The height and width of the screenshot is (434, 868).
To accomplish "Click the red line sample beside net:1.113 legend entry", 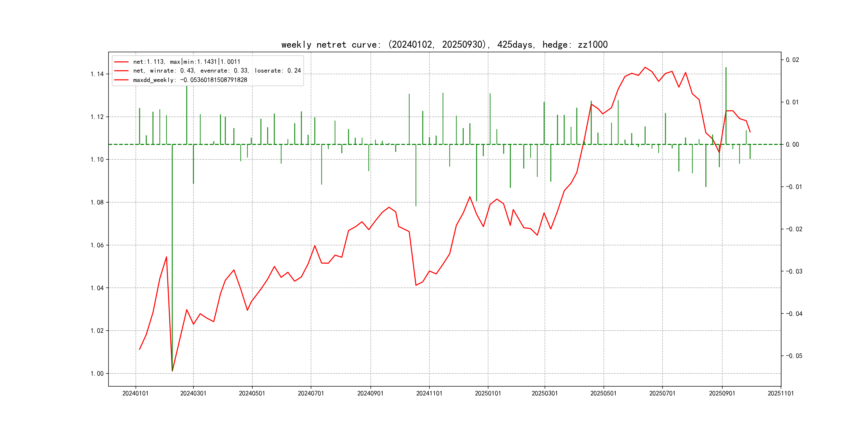I will tap(121, 62).
